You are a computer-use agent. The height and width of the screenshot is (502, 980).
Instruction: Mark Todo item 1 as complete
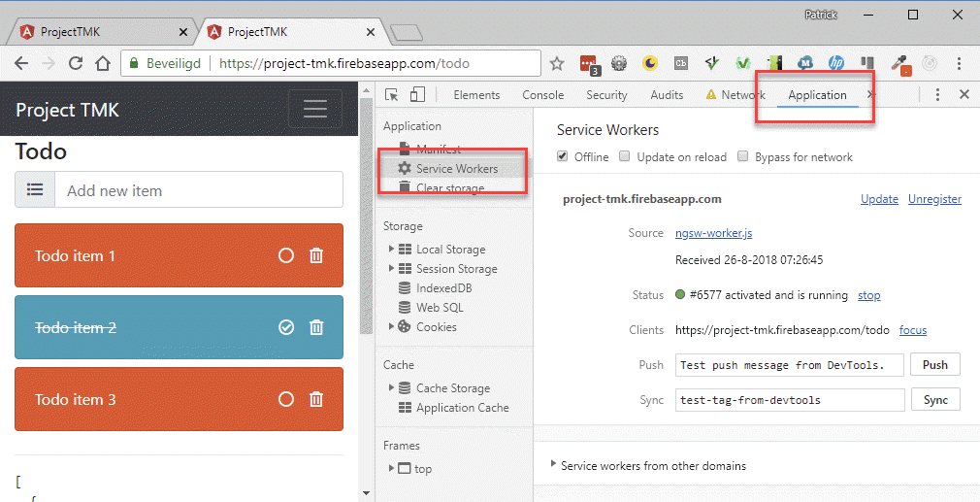285,255
